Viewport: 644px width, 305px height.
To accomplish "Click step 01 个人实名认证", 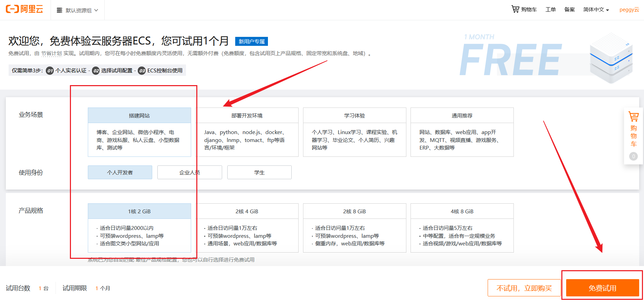I will point(66,70).
